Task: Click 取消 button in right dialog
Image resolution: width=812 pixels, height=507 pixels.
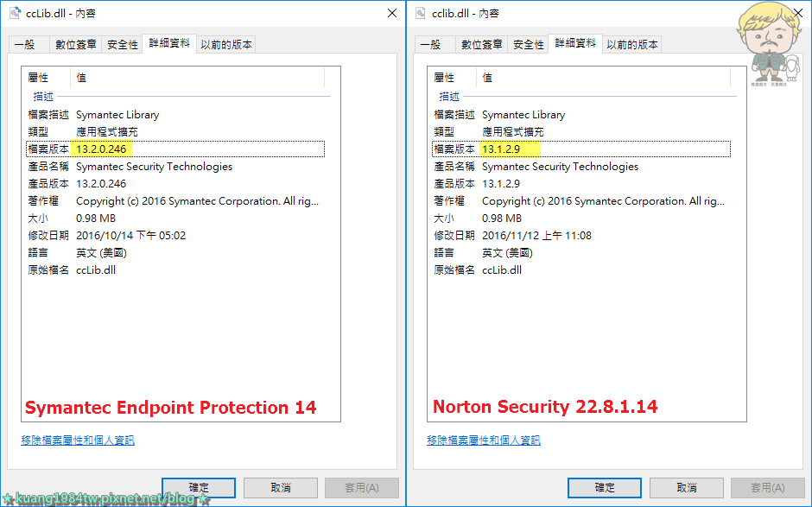Action: point(686,488)
